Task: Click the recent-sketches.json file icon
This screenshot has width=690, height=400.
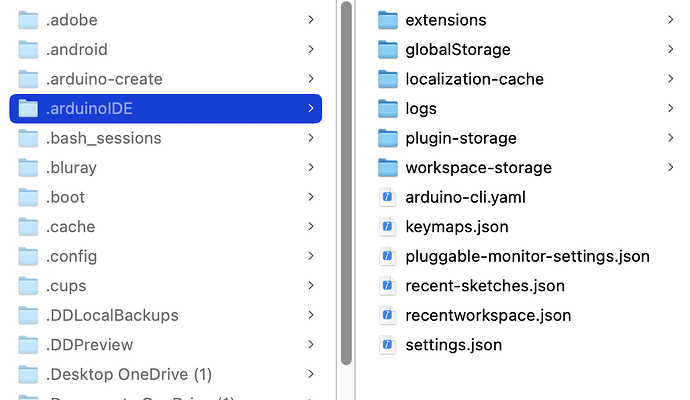Action: pyautogui.click(x=389, y=286)
